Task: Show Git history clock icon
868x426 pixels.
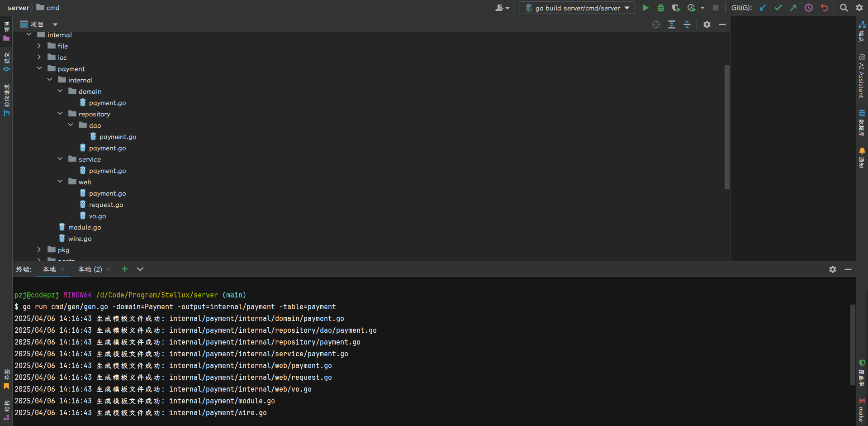Action: click(x=809, y=8)
